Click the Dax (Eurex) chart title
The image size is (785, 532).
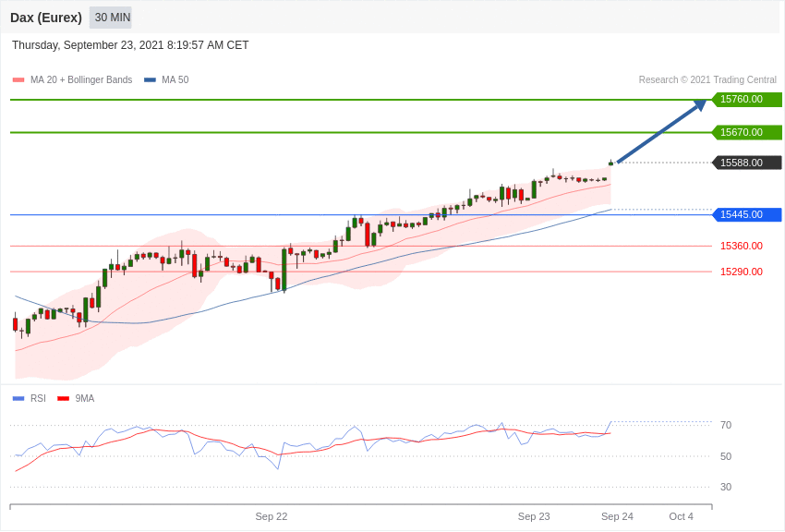click(46, 18)
